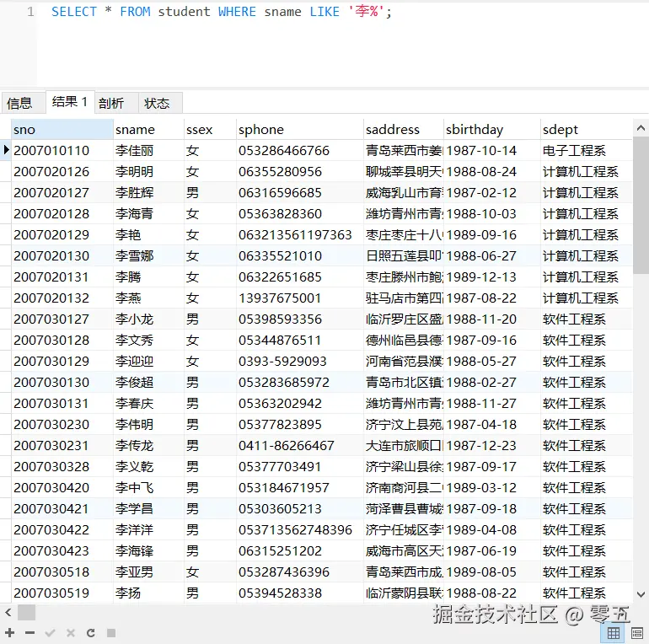Image resolution: width=649 pixels, height=644 pixels.
Task: Switch to the 剖析 tab
Action: [116, 103]
